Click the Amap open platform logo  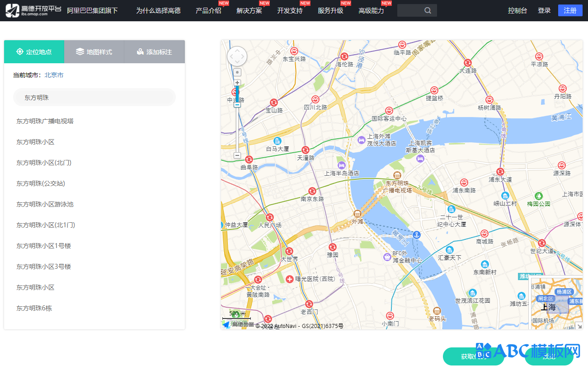click(x=33, y=10)
